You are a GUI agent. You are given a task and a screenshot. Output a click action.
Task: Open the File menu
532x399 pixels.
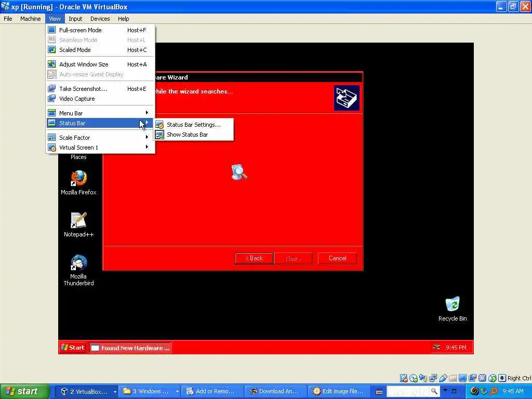[x=8, y=19]
